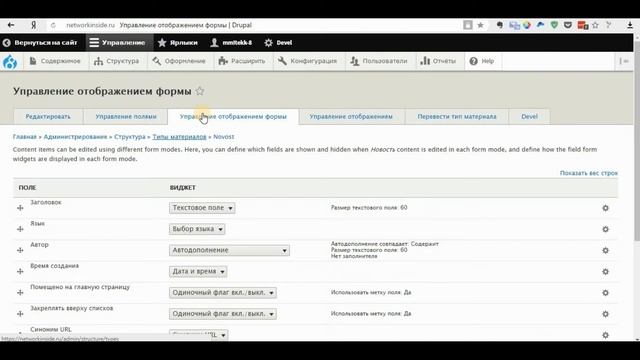
Task: Open the mmtekk-8 user menu
Action: pyautogui.click(x=231, y=43)
